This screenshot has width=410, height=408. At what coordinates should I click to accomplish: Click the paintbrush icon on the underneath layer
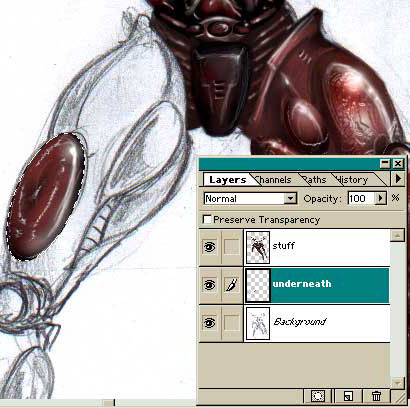click(x=231, y=285)
